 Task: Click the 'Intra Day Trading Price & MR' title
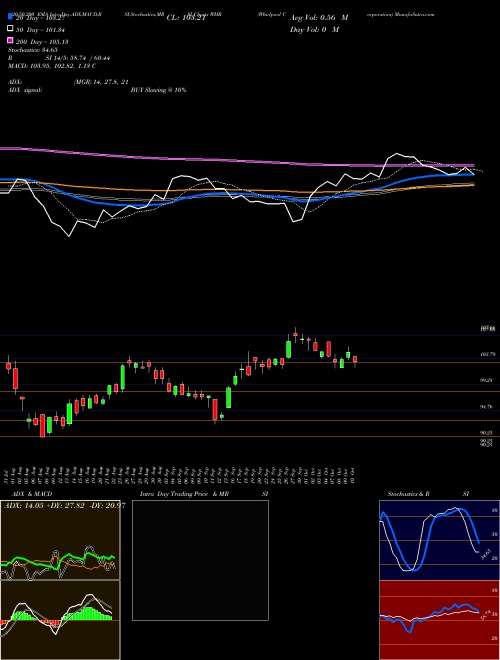click(x=184, y=494)
